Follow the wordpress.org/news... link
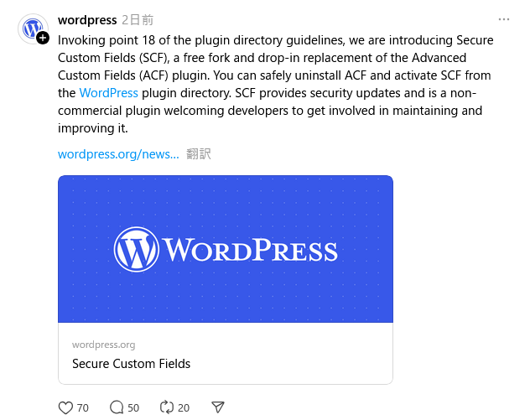This screenshot has height=420, width=530. point(118,154)
